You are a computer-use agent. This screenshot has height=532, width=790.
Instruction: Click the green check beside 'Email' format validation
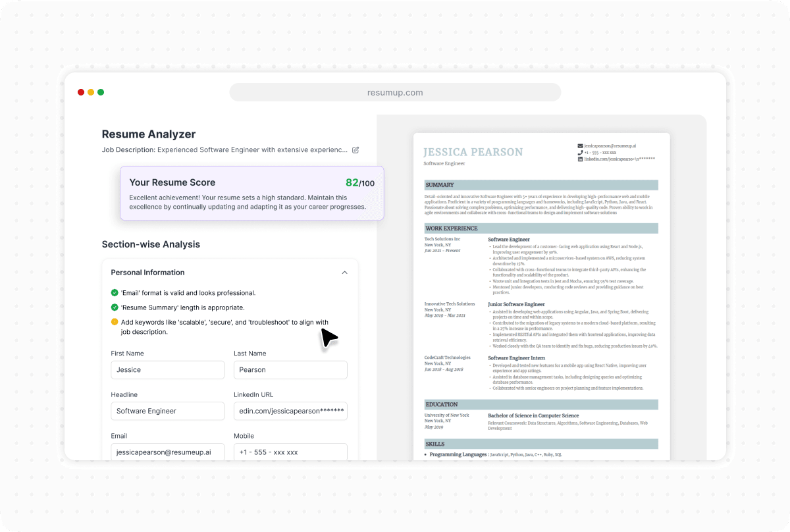coord(113,293)
